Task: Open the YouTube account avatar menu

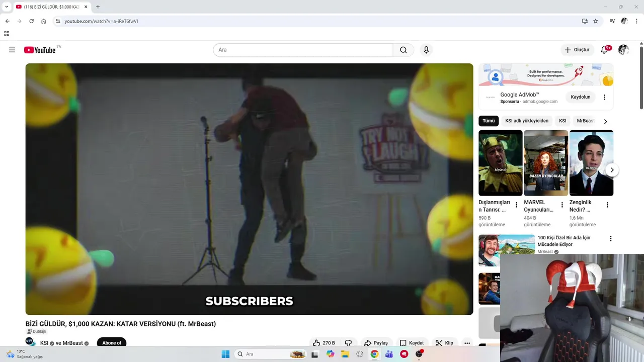Action: (x=623, y=50)
